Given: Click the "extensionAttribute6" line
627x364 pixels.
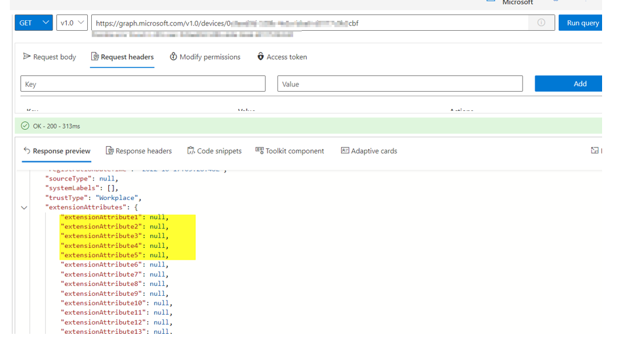Looking at the screenshot, I should coord(114,265).
